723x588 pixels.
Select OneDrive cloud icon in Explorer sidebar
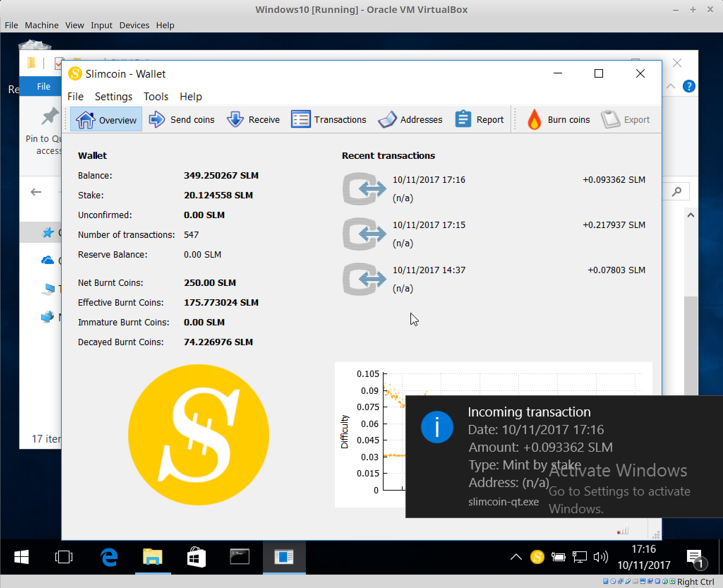pos(47,260)
